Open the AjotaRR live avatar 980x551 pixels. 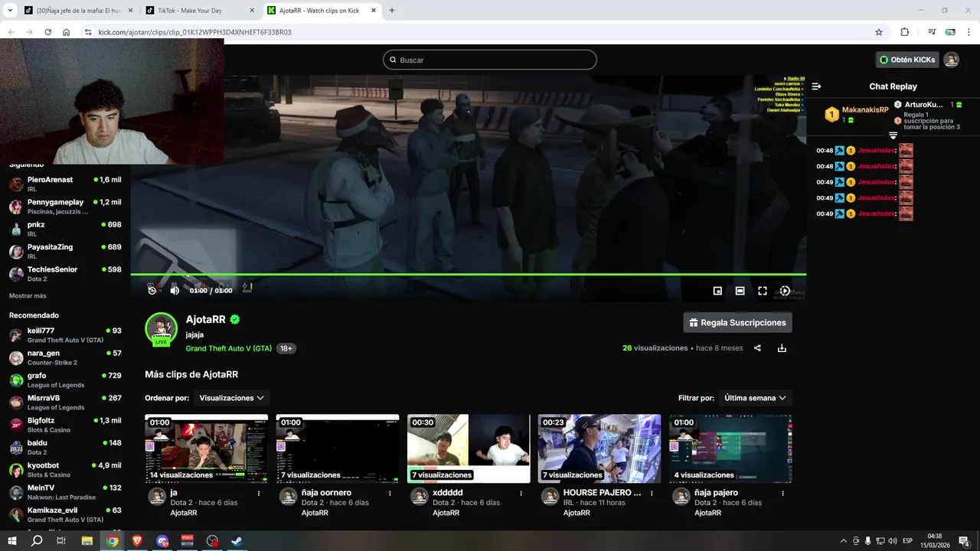point(161,329)
